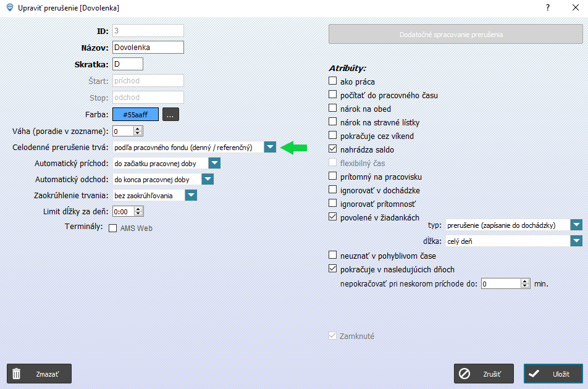Open Zaokrúhlenie trvania dropdown
The height and width of the screenshot is (389, 588).
click(x=191, y=195)
